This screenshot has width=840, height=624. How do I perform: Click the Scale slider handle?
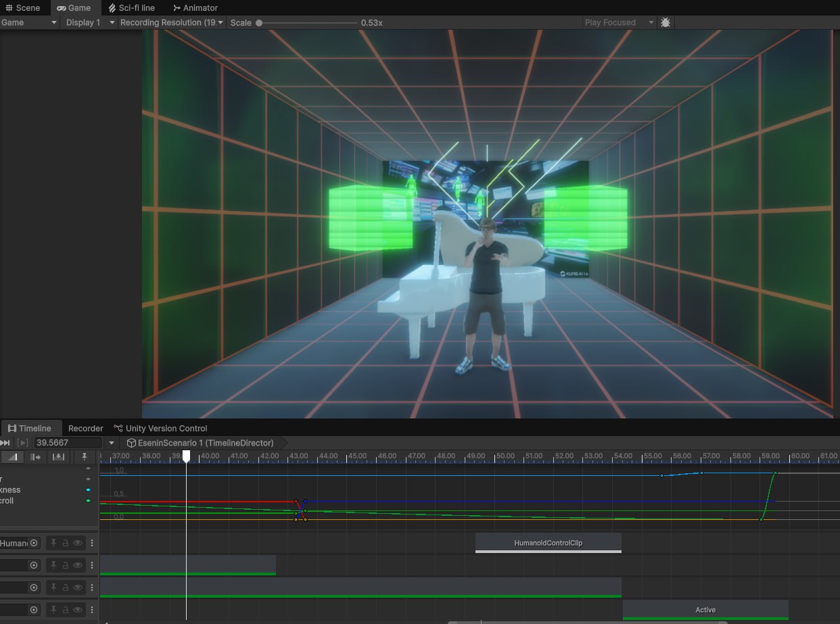coord(259,22)
